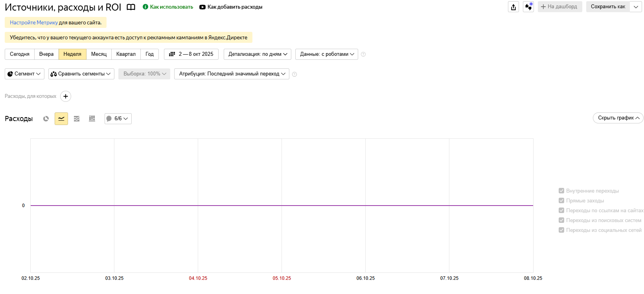
Task: Select the Месяц period tab
Action: 99,54
